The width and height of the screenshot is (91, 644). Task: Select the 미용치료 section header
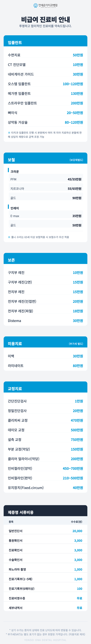tap(15, 344)
